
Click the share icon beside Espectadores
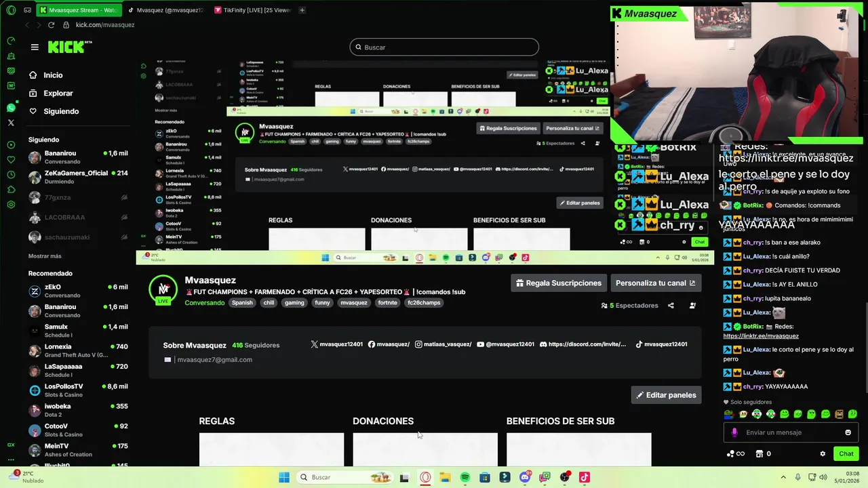[671, 306]
